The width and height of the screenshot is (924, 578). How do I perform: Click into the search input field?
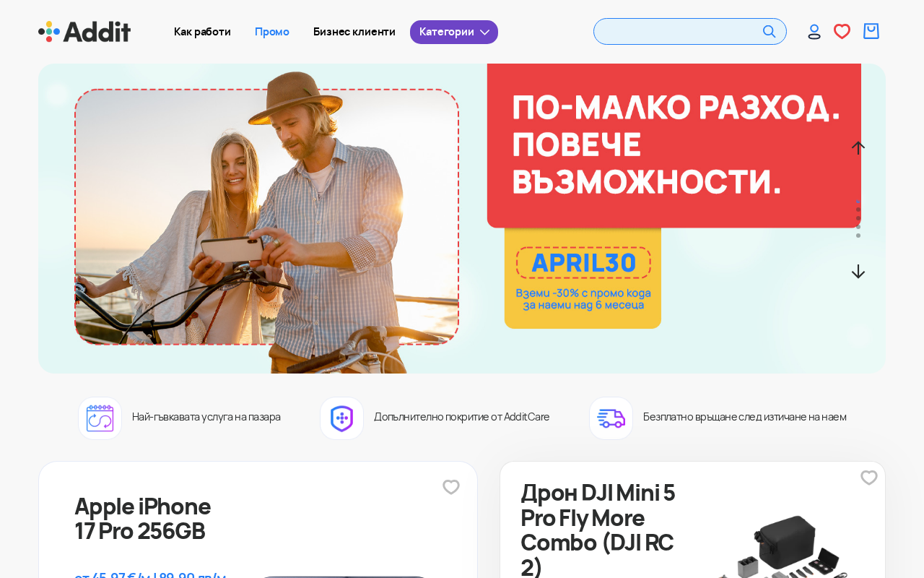679,32
